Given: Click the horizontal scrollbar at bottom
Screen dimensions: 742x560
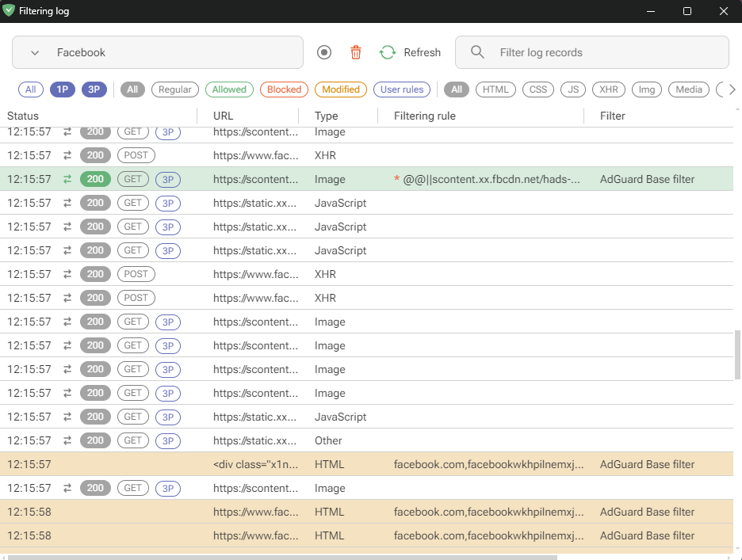Looking at the screenshot, I should [282, 557].
